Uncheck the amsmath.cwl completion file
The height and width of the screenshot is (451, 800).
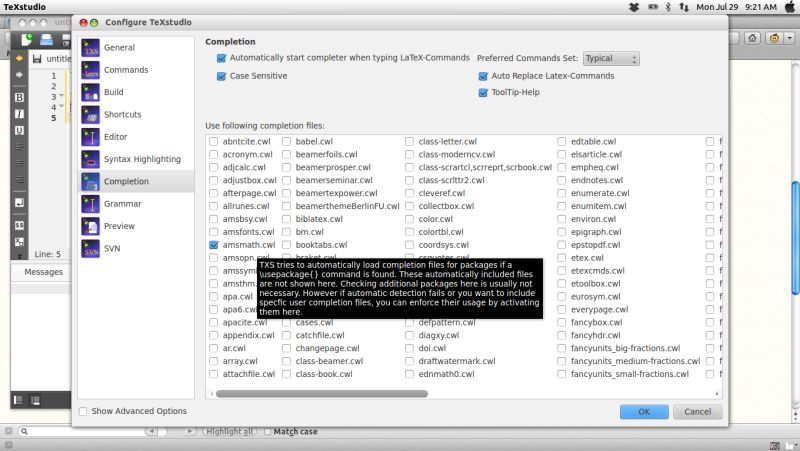tap(214, 245)
